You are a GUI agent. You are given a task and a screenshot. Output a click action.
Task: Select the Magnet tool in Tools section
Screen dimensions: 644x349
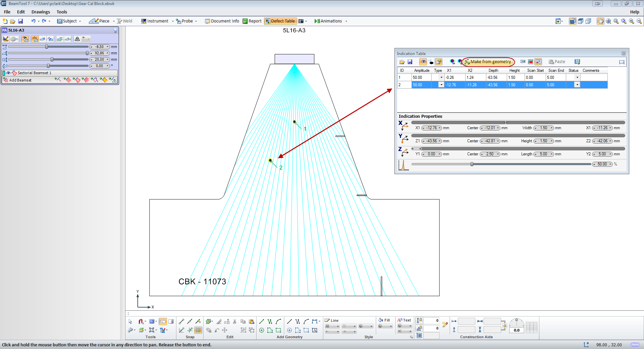(141, 321)
